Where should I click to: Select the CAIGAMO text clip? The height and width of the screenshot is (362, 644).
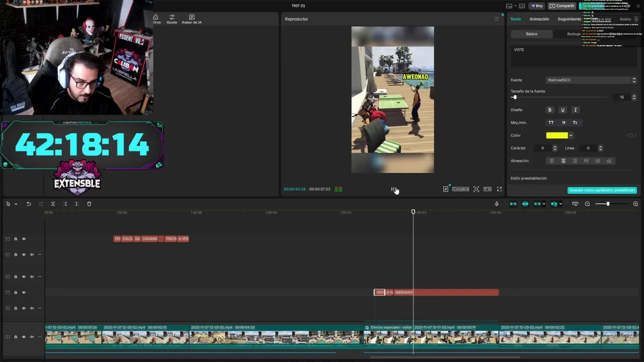click(150, 239)
